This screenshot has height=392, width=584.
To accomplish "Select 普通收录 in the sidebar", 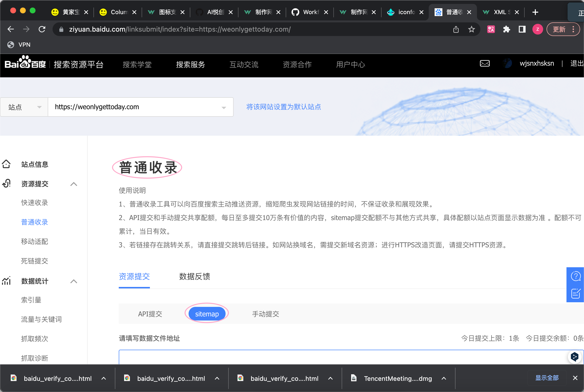I will pyautogui.click(x=35, y=222).
